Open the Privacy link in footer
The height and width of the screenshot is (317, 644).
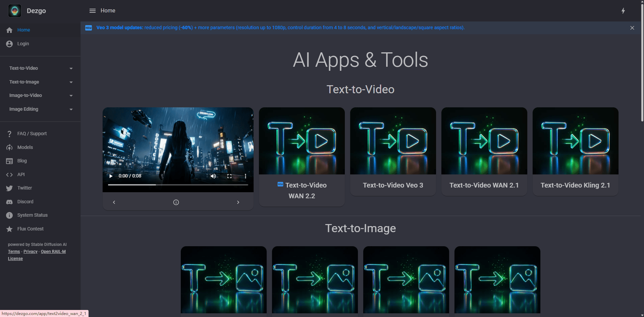(x=30, y=252)
